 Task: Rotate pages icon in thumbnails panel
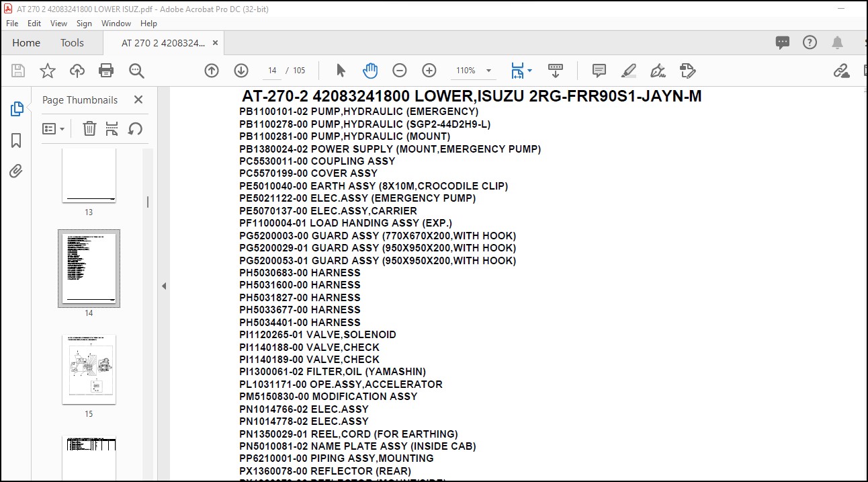point(135,128)
